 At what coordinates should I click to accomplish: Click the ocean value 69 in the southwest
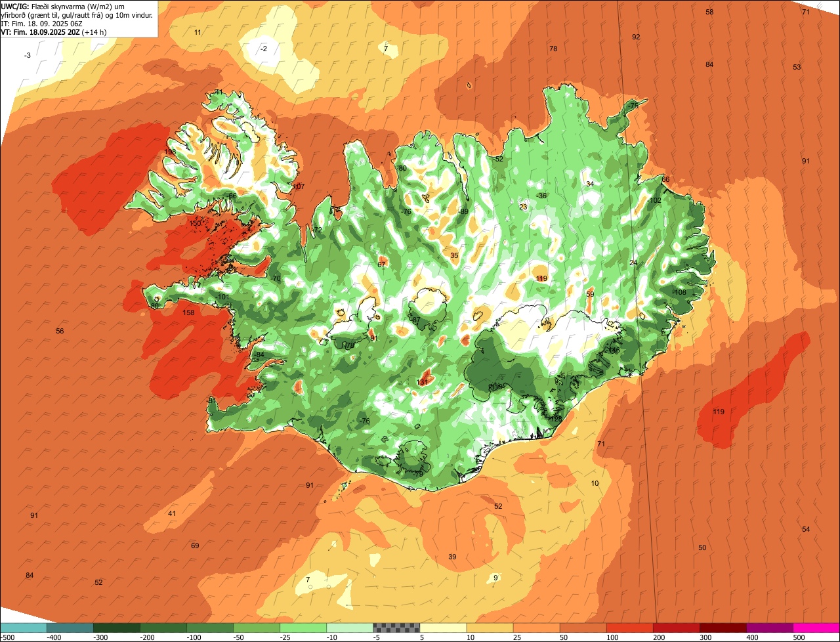click(x=195, y=546)
